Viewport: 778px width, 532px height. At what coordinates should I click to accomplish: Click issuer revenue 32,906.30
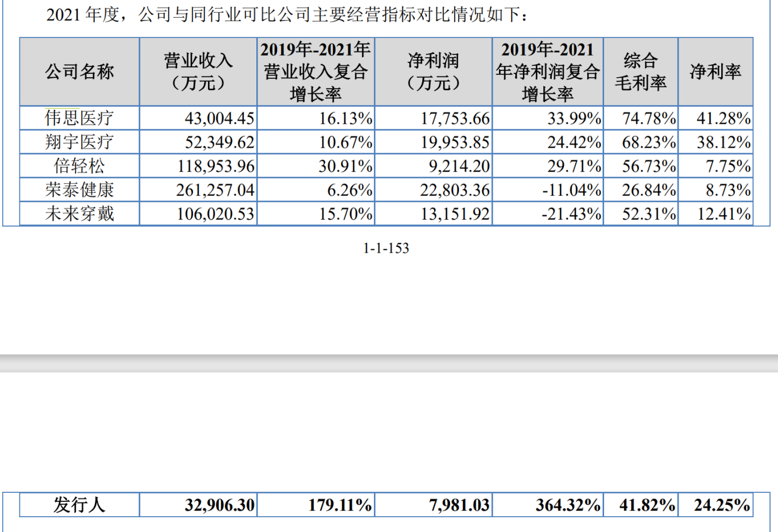(x=220, y=505)
